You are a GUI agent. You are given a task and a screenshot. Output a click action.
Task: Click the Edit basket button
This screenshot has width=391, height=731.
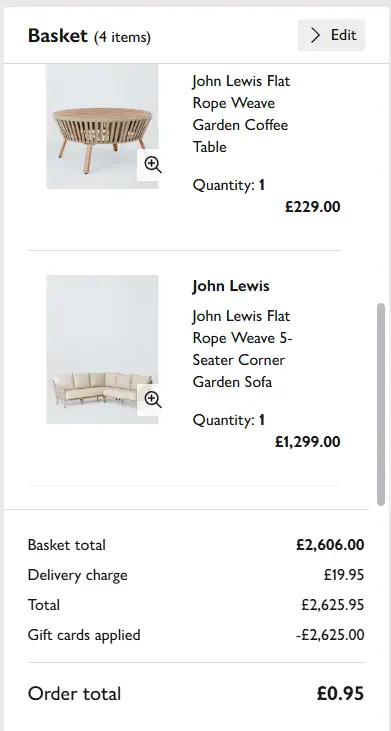pyautogui.click(x=331, y=35)
